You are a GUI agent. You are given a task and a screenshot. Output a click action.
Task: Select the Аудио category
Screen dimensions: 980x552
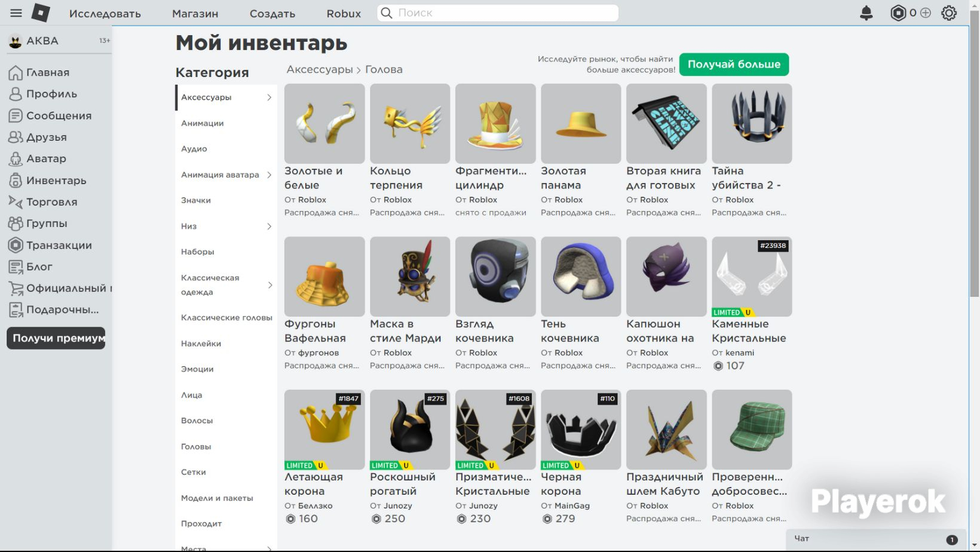coord(194,149)
